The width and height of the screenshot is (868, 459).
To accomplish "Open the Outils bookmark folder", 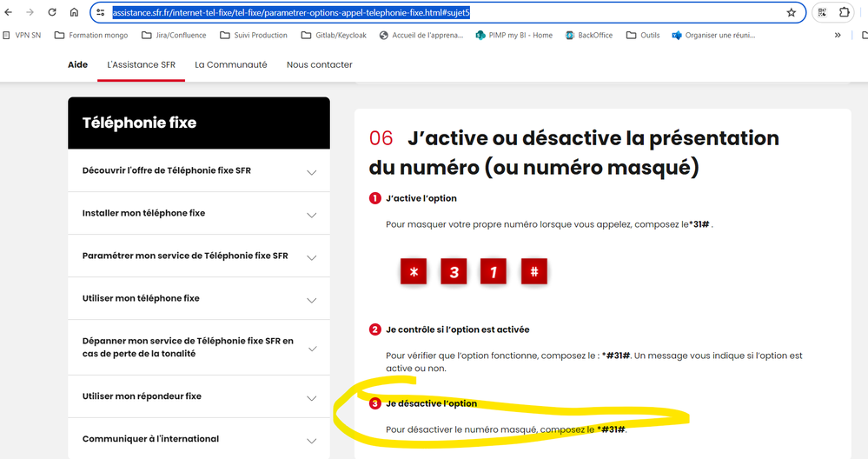I will [643, 35].
